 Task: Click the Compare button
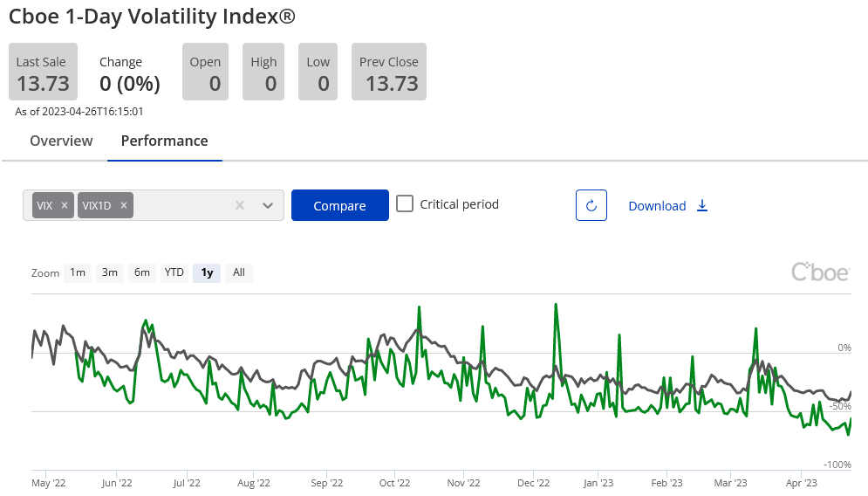pyautogui.click(x=340, y=205)
